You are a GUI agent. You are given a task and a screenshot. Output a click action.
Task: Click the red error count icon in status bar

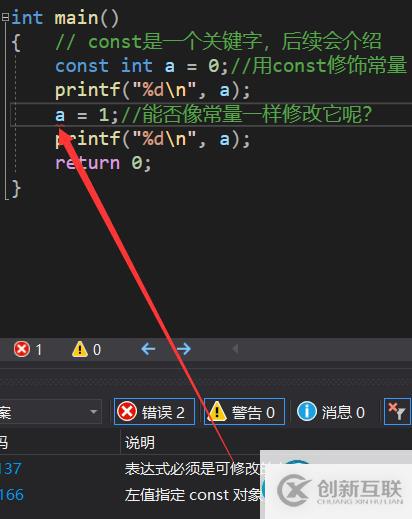click(22, 349)
